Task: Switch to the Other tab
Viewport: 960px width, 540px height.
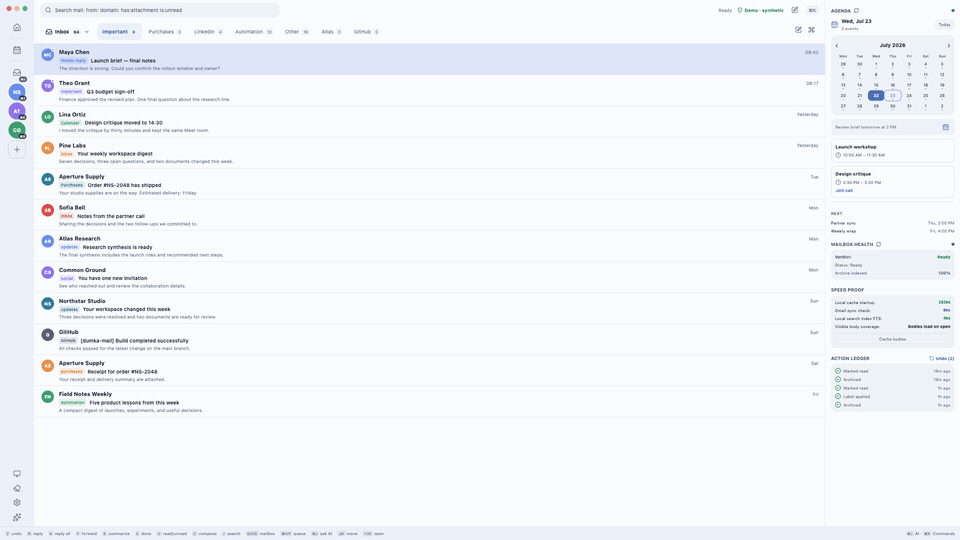Action: pos(296,32)
